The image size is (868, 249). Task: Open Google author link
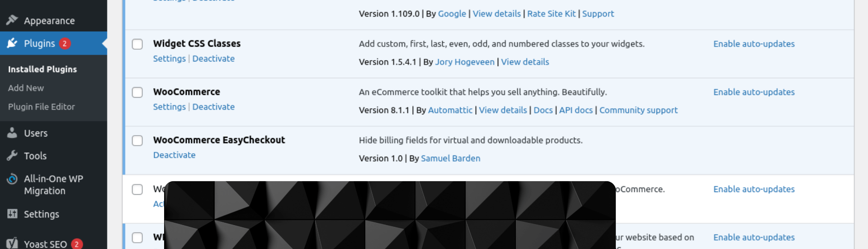[452, 14]
